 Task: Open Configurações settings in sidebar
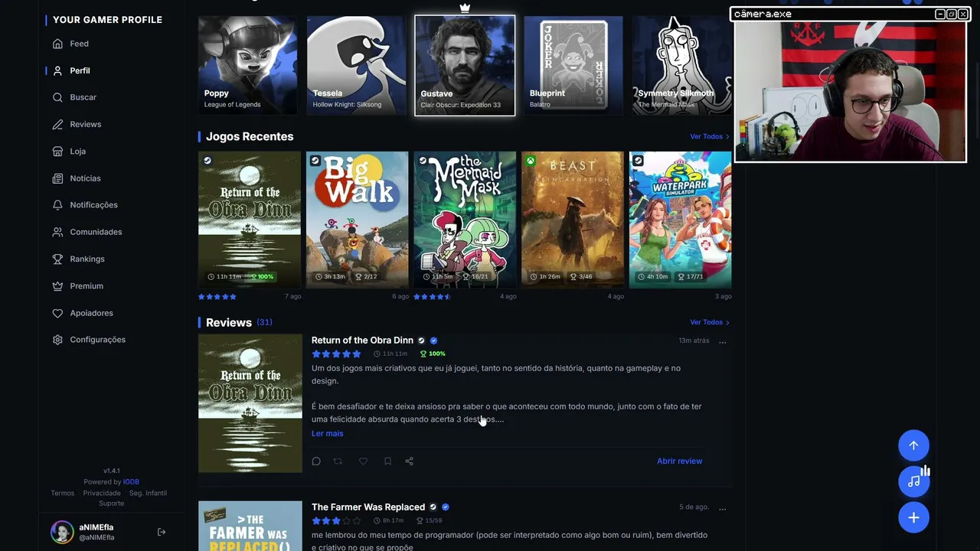point(89,340)
